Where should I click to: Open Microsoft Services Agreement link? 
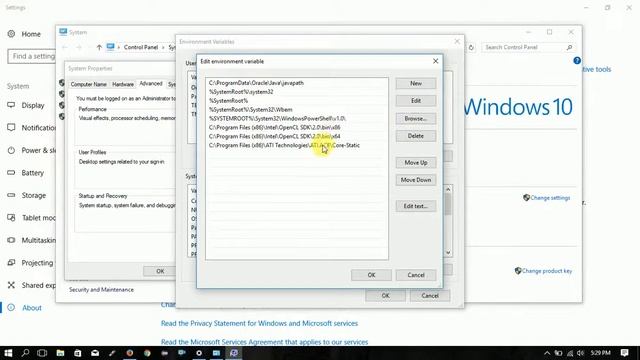click(x=264, y=342)
